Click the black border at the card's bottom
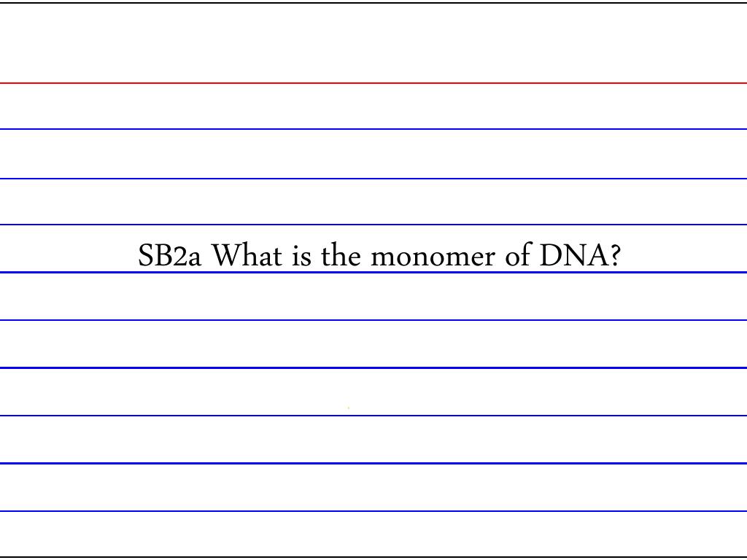Screen dimensions: 747x560 373,556
